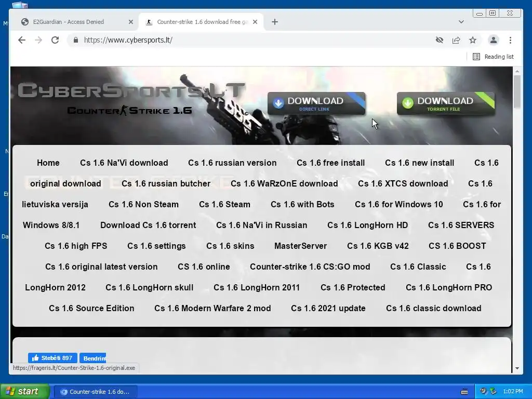
Task: Open the Reading list panel
Action: click(x=493, y=57)
